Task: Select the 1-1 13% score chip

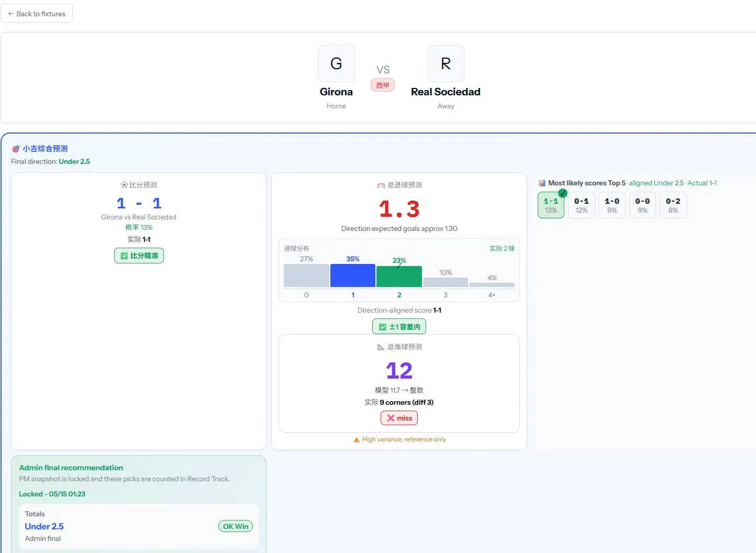Action: pyautogui.click(x=551, y=205)
